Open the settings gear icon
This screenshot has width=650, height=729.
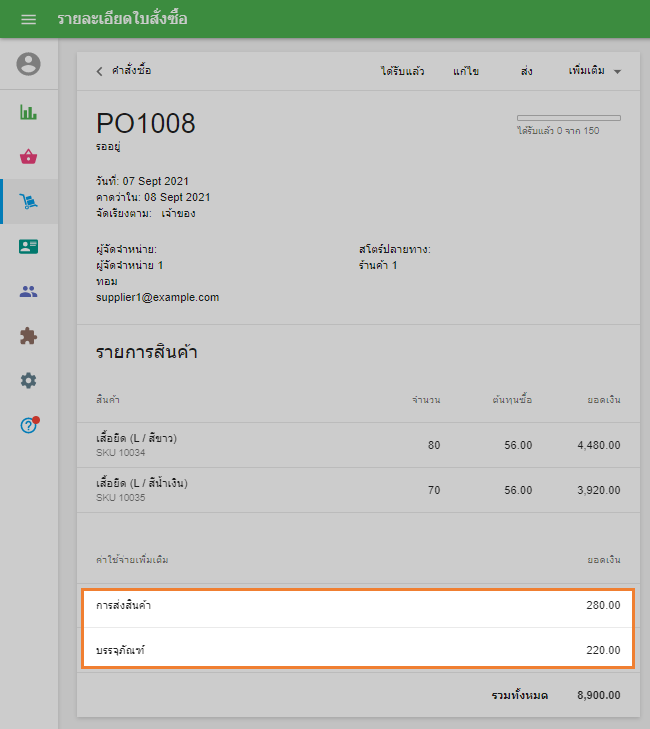tap(29, 381)
